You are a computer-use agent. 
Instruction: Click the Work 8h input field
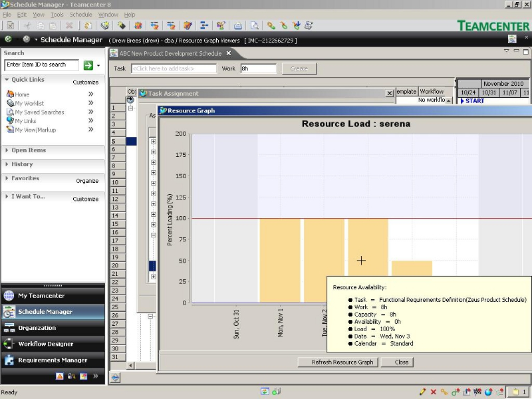point(259,68)
